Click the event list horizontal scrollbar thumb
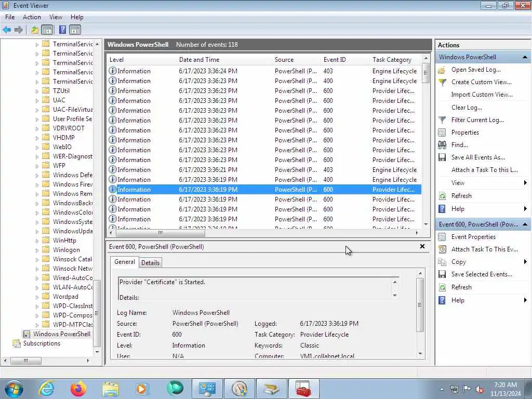532x399 pixels. [160, 233]
